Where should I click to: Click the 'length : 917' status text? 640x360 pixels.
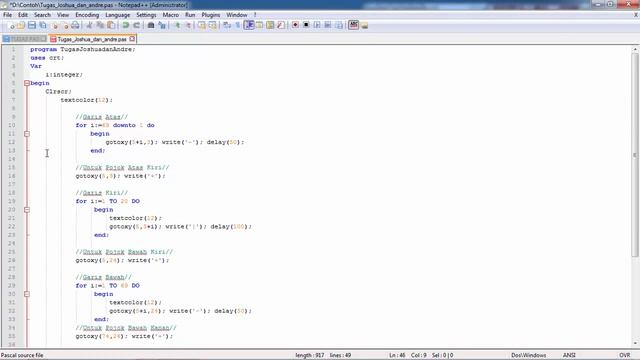309,355
